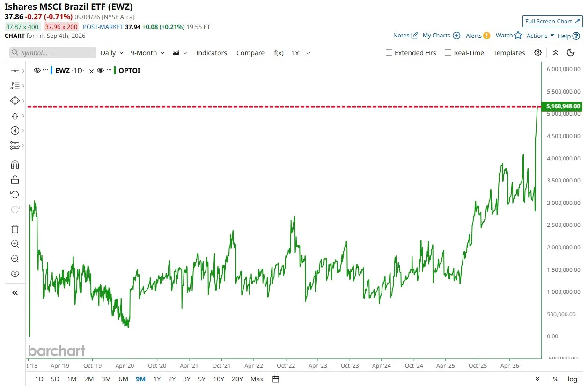Open the Indicators menu
This screenshot has height=386, width=588.
211,53
